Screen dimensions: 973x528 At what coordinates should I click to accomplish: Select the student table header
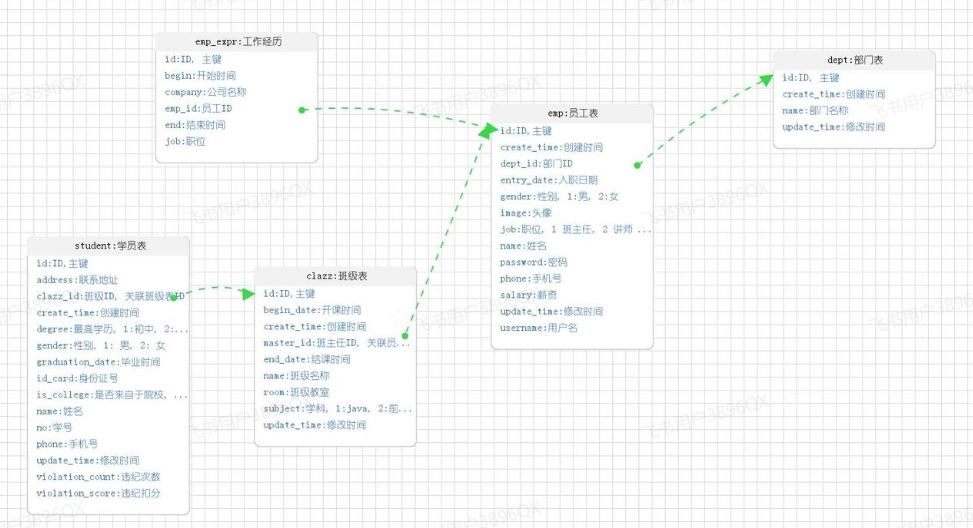coord(109,246)
